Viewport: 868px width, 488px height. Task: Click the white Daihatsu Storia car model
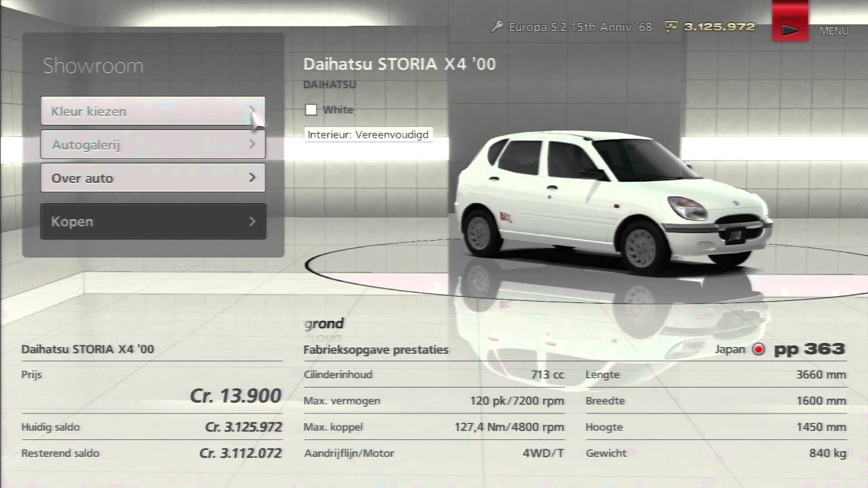pos(612,203)
